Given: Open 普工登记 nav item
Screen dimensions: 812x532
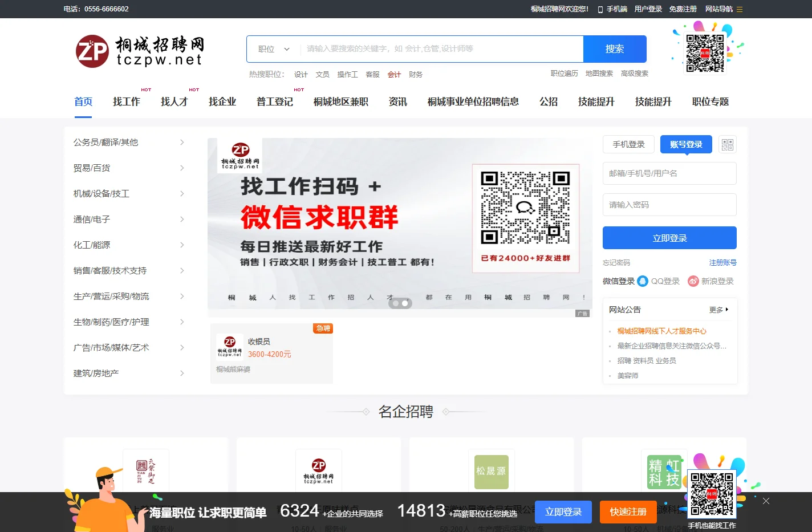Looking at the screenshot, I should point(275,101).
